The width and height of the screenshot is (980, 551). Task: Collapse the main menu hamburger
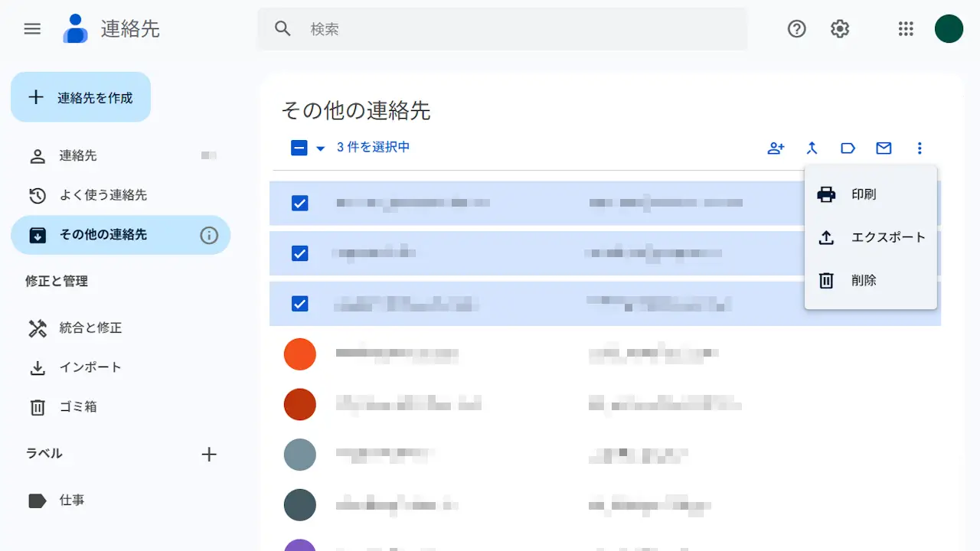pyautogui.click(x=32, y=29)
